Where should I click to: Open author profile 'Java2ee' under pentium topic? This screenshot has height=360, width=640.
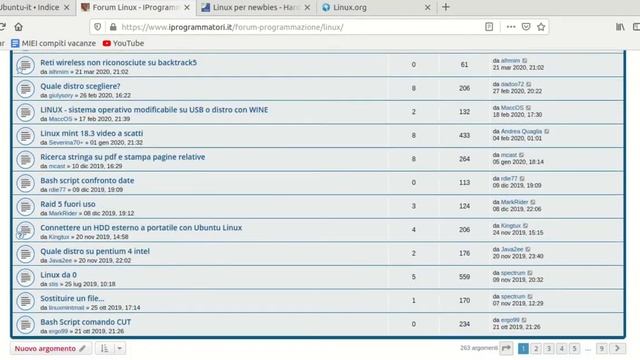[x=60, y=260]
